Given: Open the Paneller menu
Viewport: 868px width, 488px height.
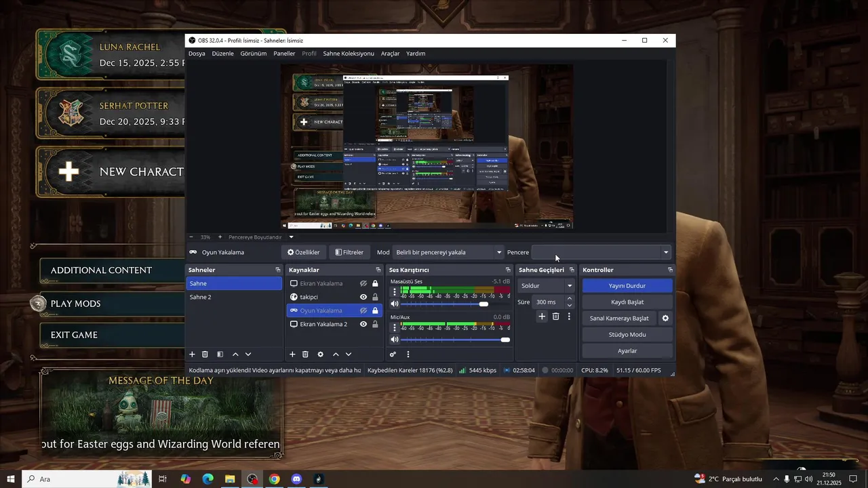Looking at the screenshot, I should click(x=284, y=54).
